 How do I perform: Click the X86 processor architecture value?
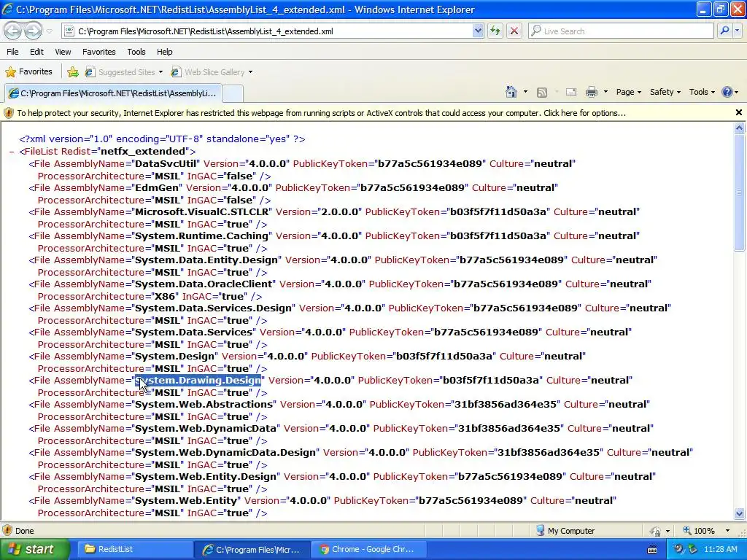pos(166,297)
